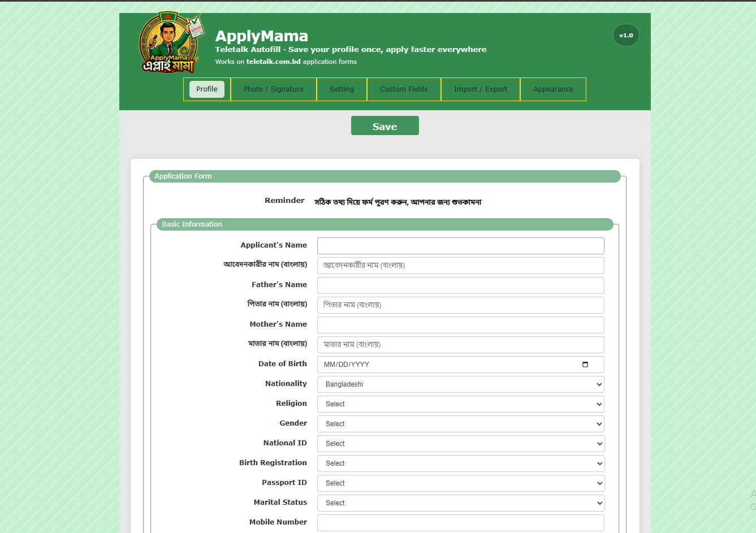The width and height of the screenshot is (756, 533).
Task: Click the Reminder label
Action: 284,201
